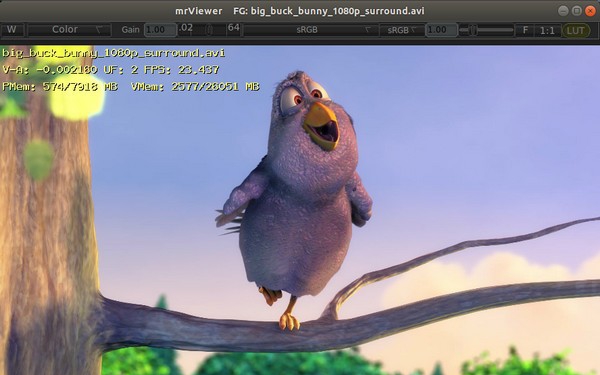Open the wide sRGB display dropdown

tap(310, 30)
